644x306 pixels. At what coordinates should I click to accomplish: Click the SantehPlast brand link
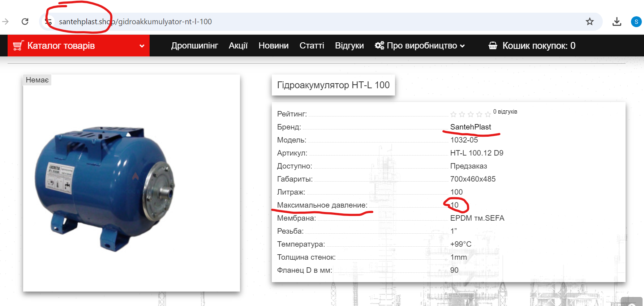[x=471, y=127]
